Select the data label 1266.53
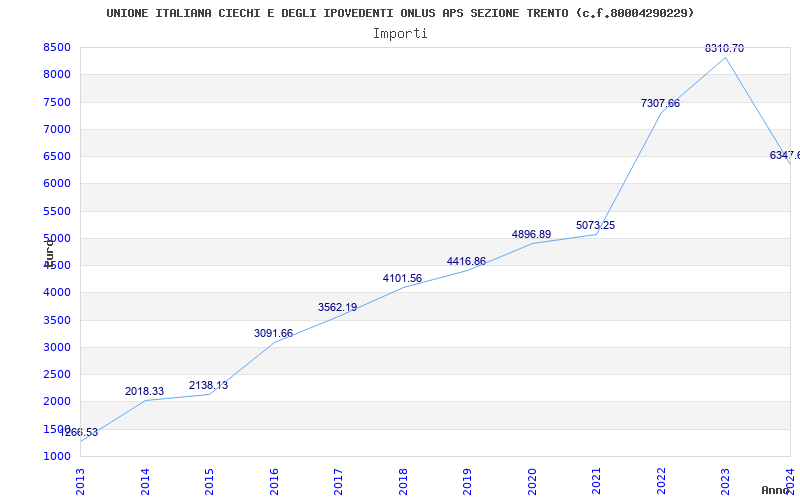This screenshot has width=800, height=500. point(79,433)
